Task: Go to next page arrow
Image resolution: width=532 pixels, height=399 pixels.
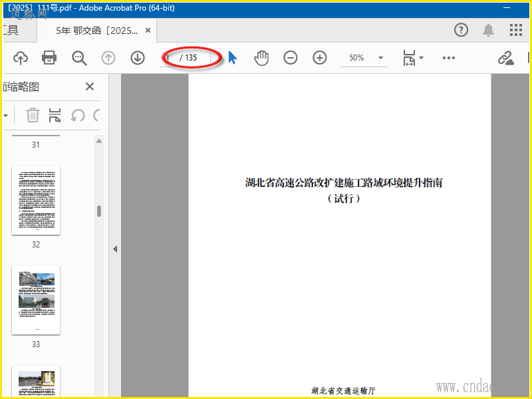Action: pyautogui.click(x=138, y=58)
